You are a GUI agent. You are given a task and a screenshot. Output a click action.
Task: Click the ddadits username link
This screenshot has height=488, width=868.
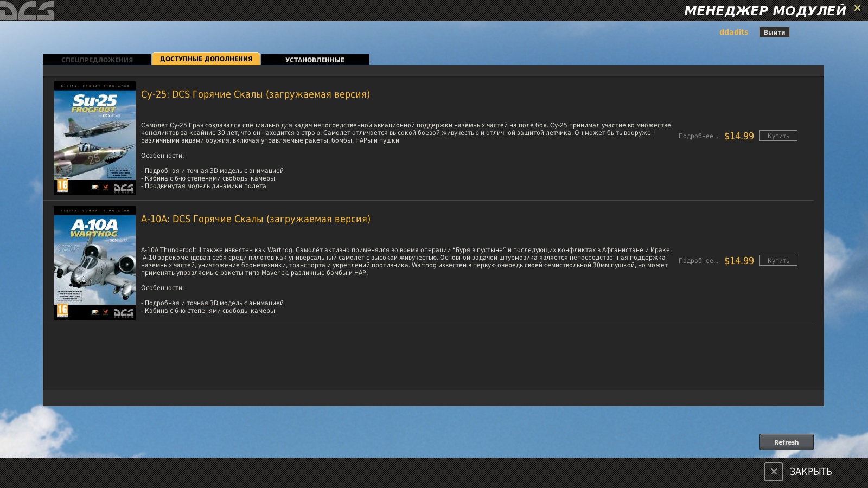(x=733, y=32)
